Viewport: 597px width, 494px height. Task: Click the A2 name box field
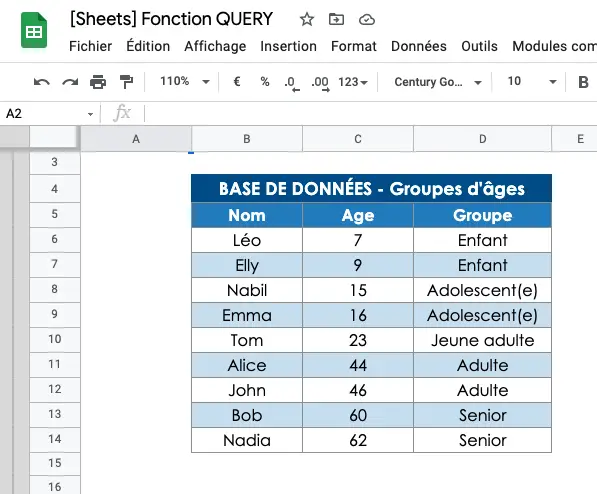pyautogui.click(x=49, y=114)
